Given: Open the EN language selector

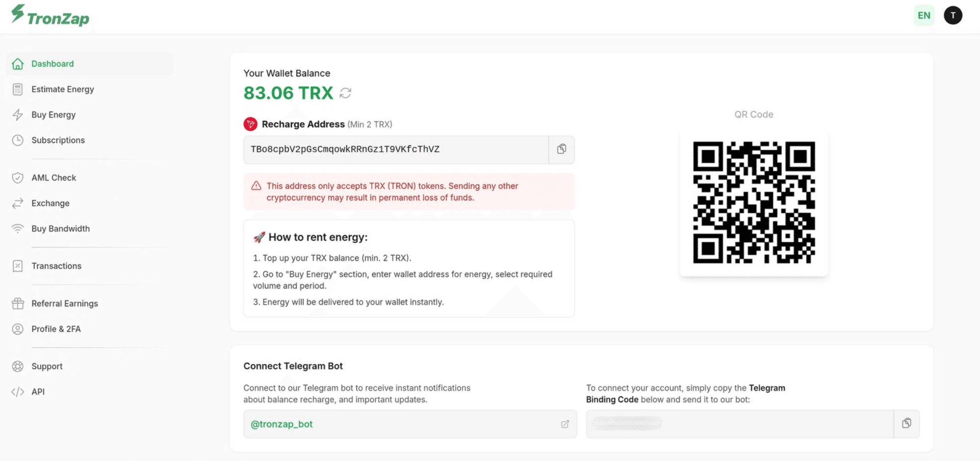Looking at the screenshot, I should pyautogui.click(x=924, y=15).
